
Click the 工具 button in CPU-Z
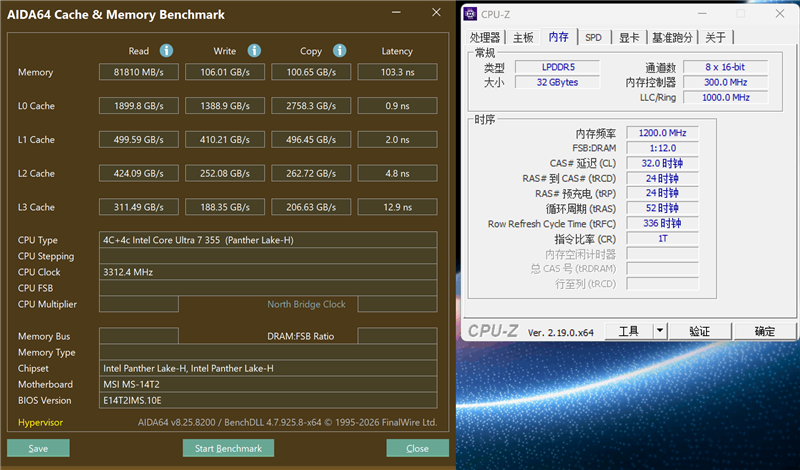click(x=629, y=331)
